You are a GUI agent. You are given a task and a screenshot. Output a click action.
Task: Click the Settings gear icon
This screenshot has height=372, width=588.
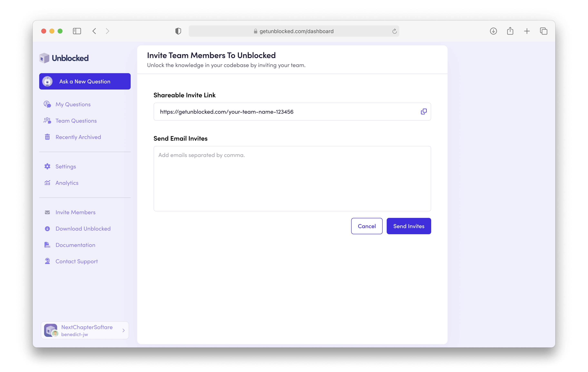tap(47, 166)
